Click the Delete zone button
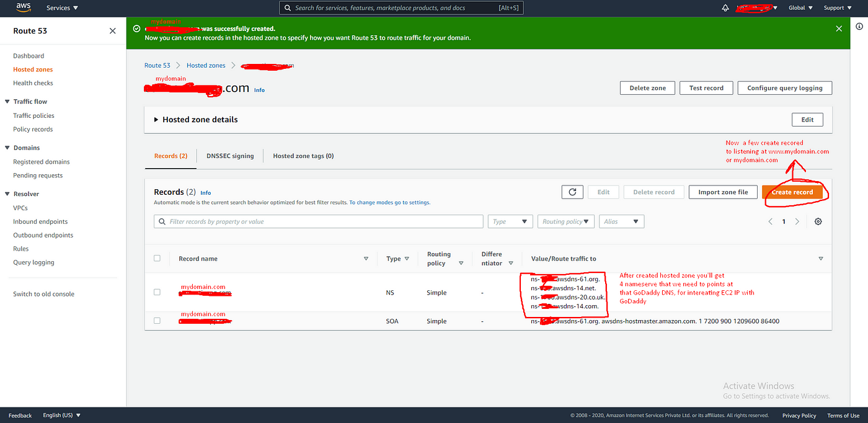868x423 pixels. pos(647,88)
